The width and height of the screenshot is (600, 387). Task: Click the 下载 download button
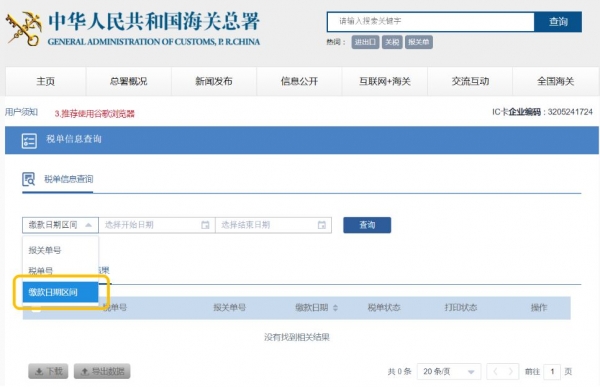[x=48, y=371]
